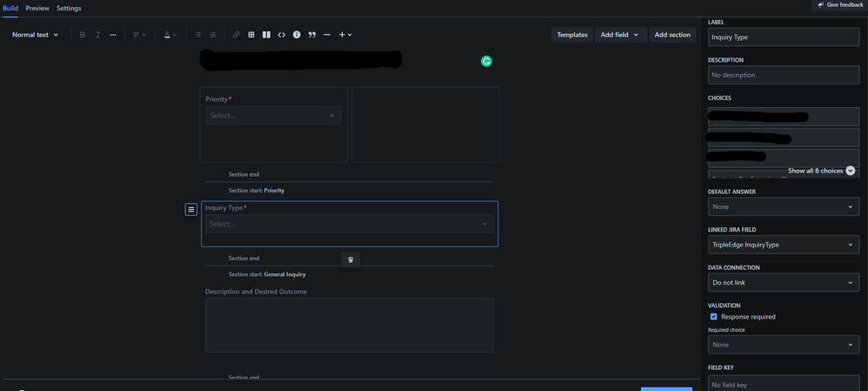Switch to the Build tab
The height and width of the screenshot is (391, 868).
[x=10, y=9]
